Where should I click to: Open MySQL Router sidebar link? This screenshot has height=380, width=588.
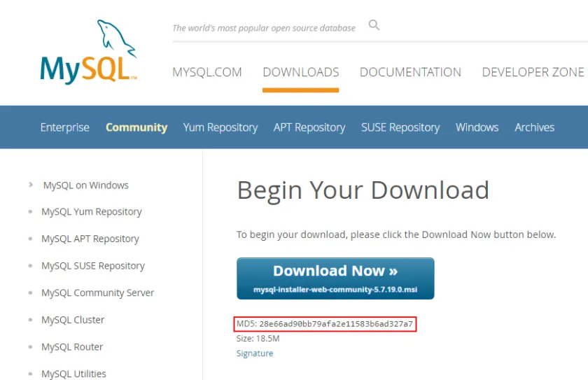click(72, 346)
